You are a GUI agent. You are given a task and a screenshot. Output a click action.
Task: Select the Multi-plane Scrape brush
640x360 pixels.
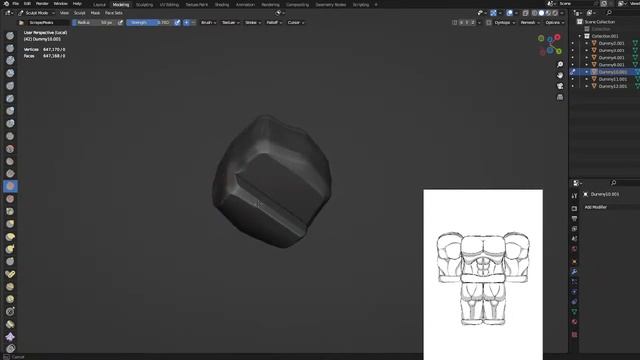point(10,199)
